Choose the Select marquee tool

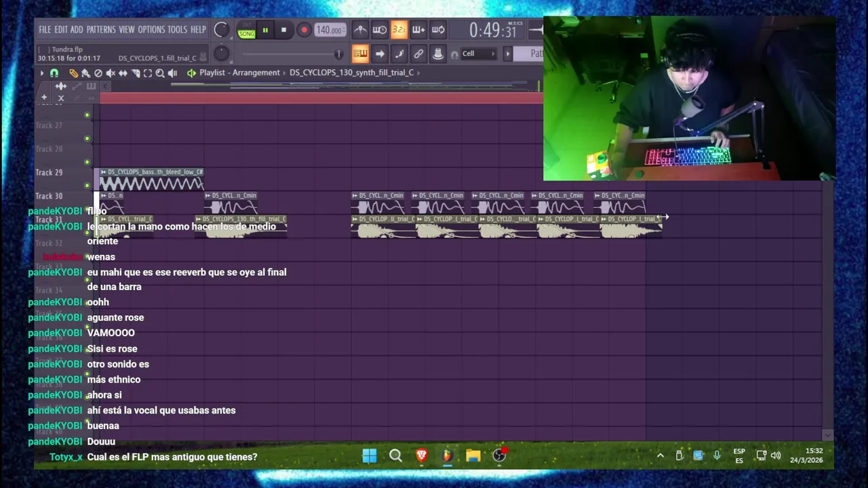(x=148, y=73)
